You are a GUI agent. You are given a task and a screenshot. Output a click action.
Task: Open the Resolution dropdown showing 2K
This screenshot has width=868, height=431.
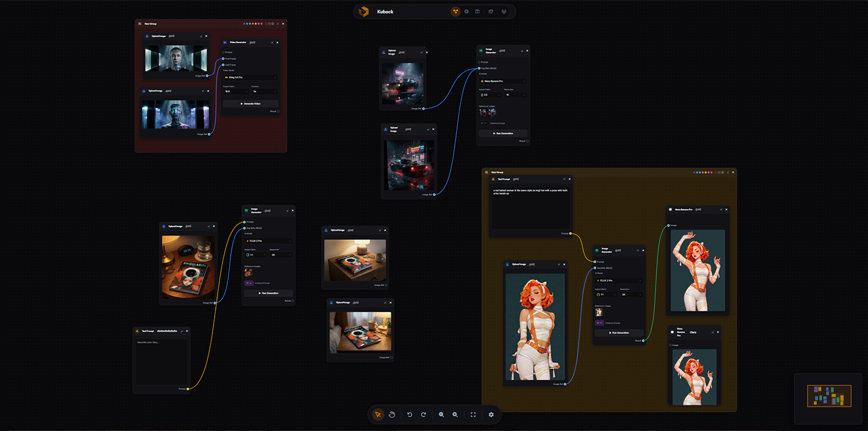coord(280,255)
